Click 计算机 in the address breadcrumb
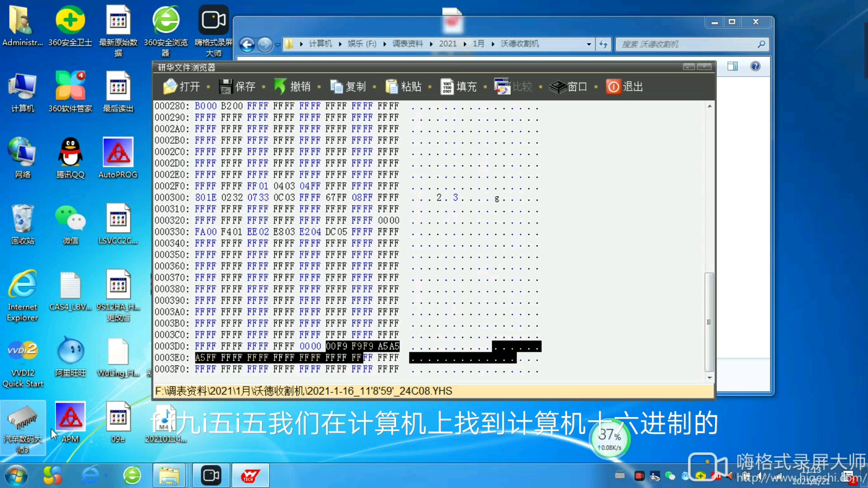Screen dimensions: 868x488 coord(321,44)
